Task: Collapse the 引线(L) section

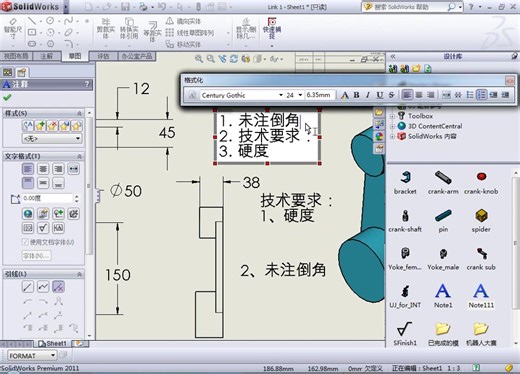Action: click(79, 274)
